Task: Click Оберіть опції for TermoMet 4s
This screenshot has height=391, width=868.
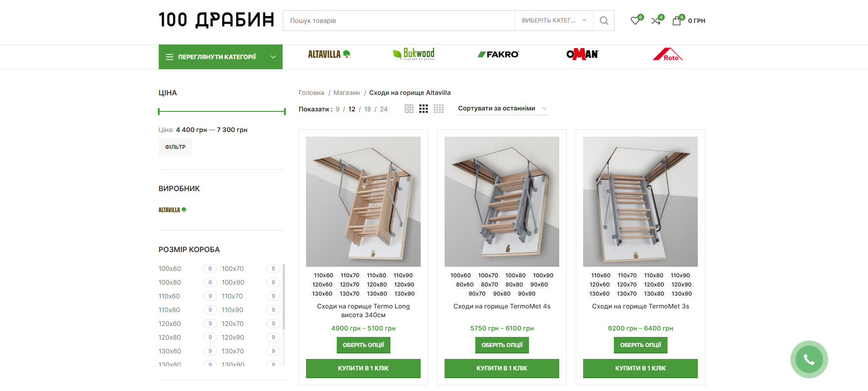Action: pos(502,345)
